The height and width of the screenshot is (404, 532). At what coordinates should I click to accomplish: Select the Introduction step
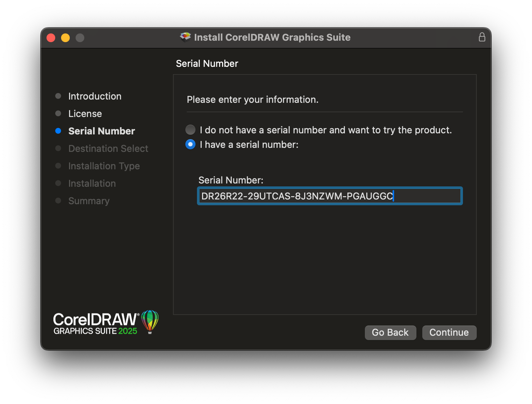[94, 96]
